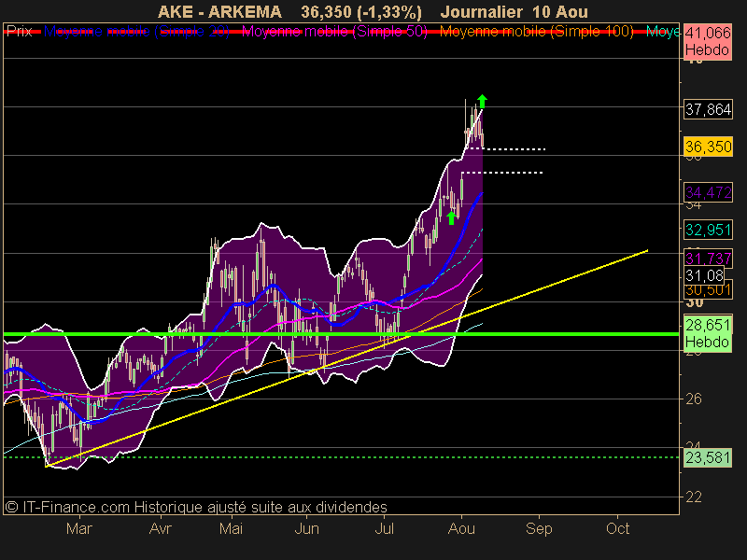747x560 pixels.
Task: Select the "Moyenne mobile (Simple 20)" legend entry
Action: tap(136, 32)
